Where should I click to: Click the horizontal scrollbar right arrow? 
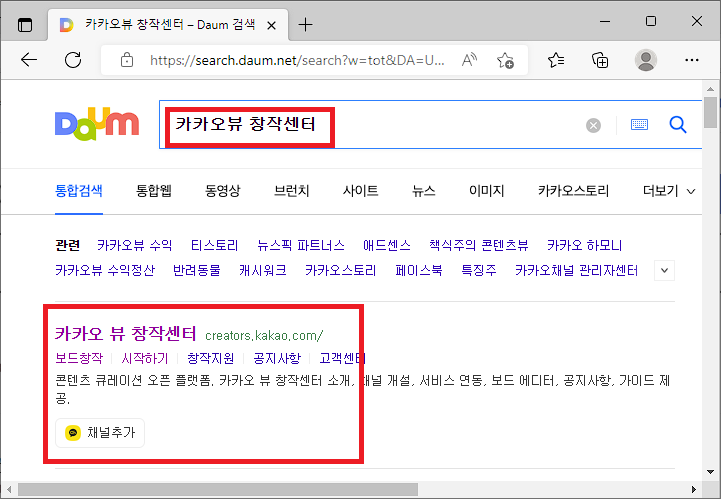(x=694, y=489)
